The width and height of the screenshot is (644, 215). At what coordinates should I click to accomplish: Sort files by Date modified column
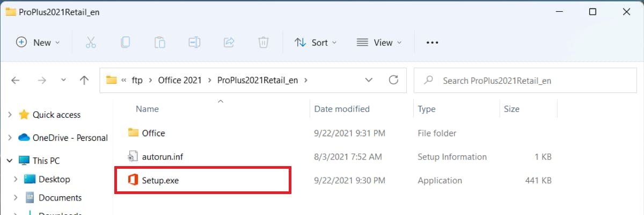click(x=342, y=109)
